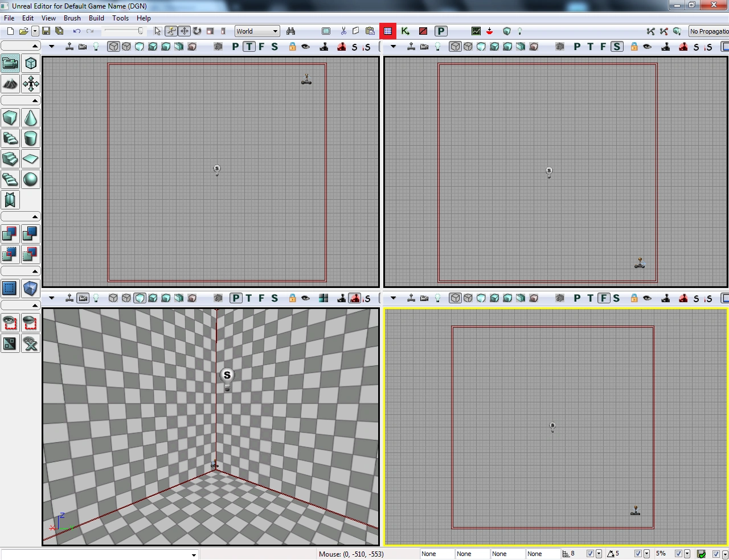Set the bottom-left viewport to Front (F)
Viewport: 729px width, 560px height.
tap(261, 298)
